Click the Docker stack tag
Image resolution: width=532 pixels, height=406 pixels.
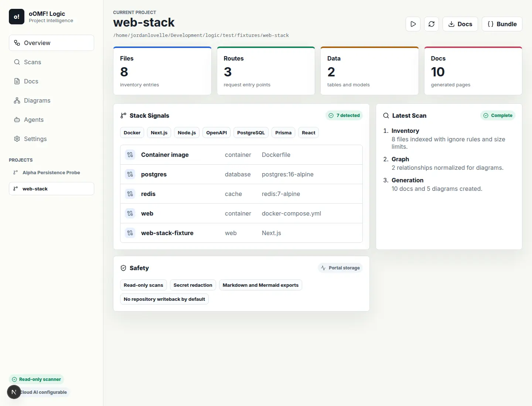point(132,133)
